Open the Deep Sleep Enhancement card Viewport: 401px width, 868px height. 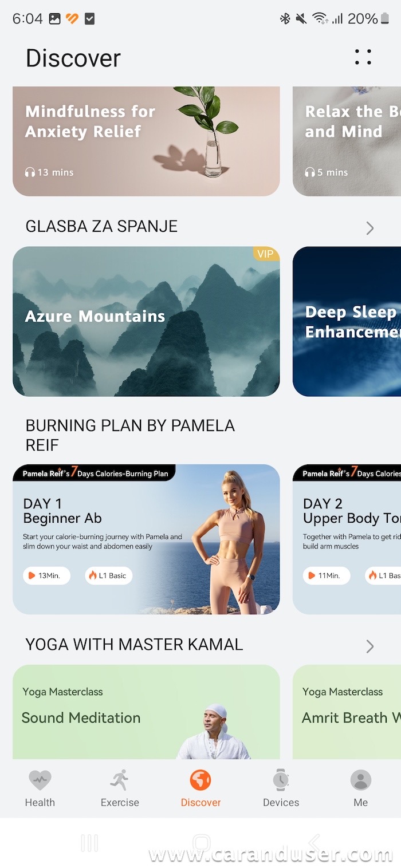[347, 321]
